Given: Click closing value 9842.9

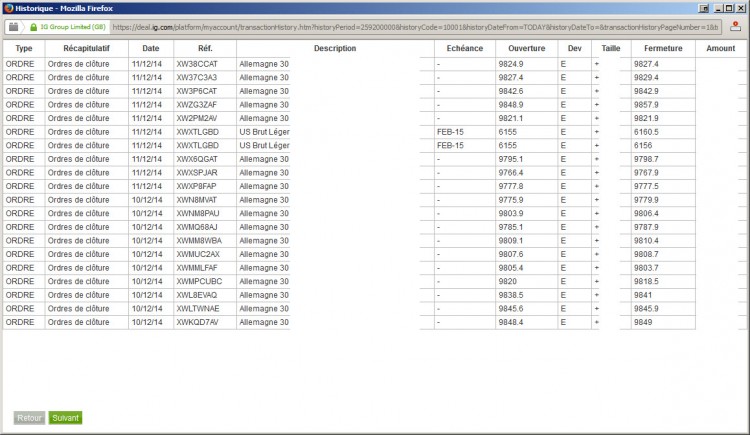Looking at the screenshot, I should [x=646, y=91].
